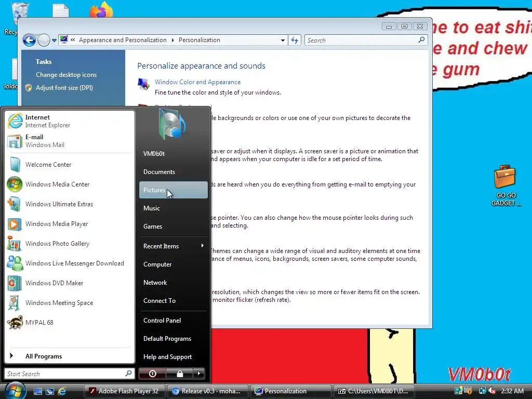Switch to Release v0.3 taskbar button
Screen dimensions: 532x399
point(207,391)
